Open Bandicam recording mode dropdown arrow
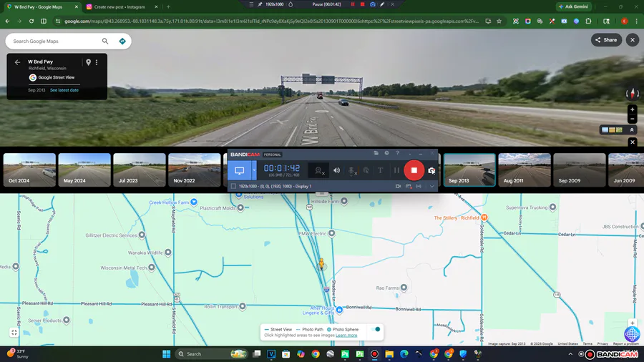The height and width of the screenshot is (362, 644). (x=254, y=170)
